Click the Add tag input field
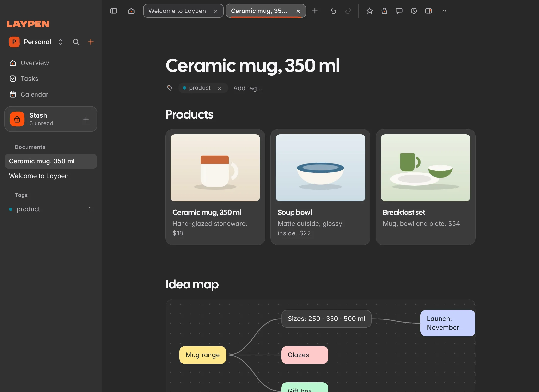 click(248, 88)
